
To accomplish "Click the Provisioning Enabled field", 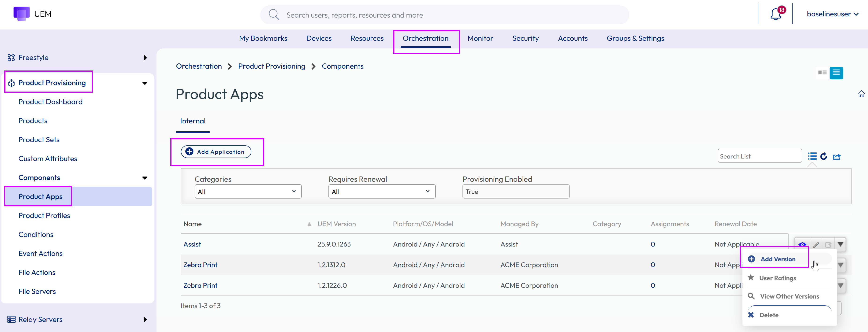I will [516, 191].
